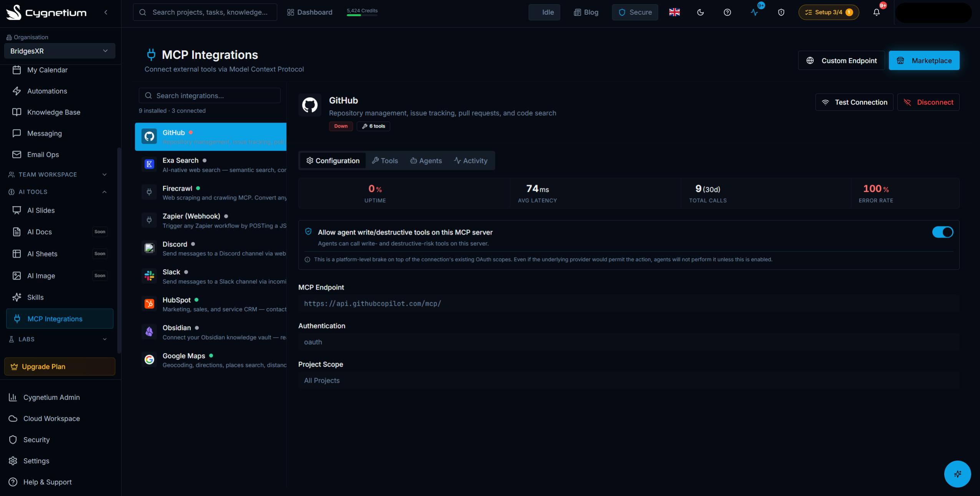Open AI Docs in the sidebar
This screenshot has height=496, width=980.
pyautogui.click(x=60, y=232)
